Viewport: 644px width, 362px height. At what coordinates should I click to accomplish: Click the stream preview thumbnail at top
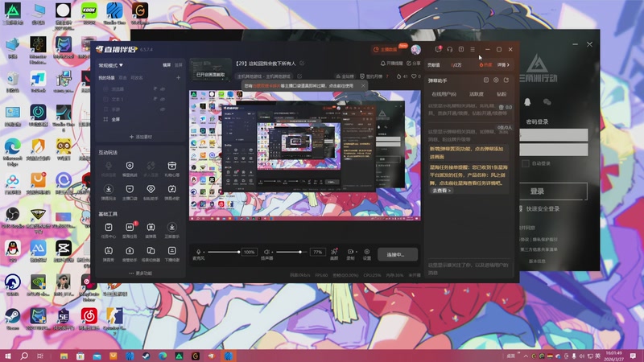211,70
